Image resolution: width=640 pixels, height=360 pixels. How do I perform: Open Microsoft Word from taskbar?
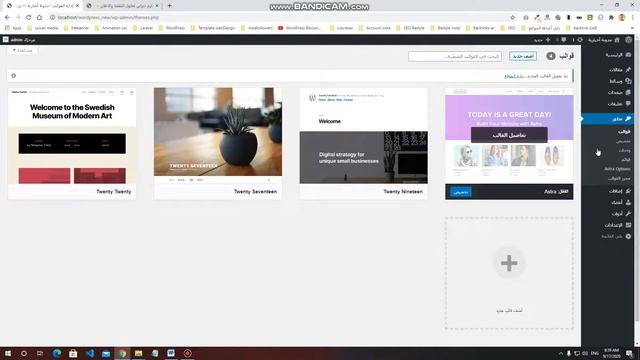coord(171,353)
